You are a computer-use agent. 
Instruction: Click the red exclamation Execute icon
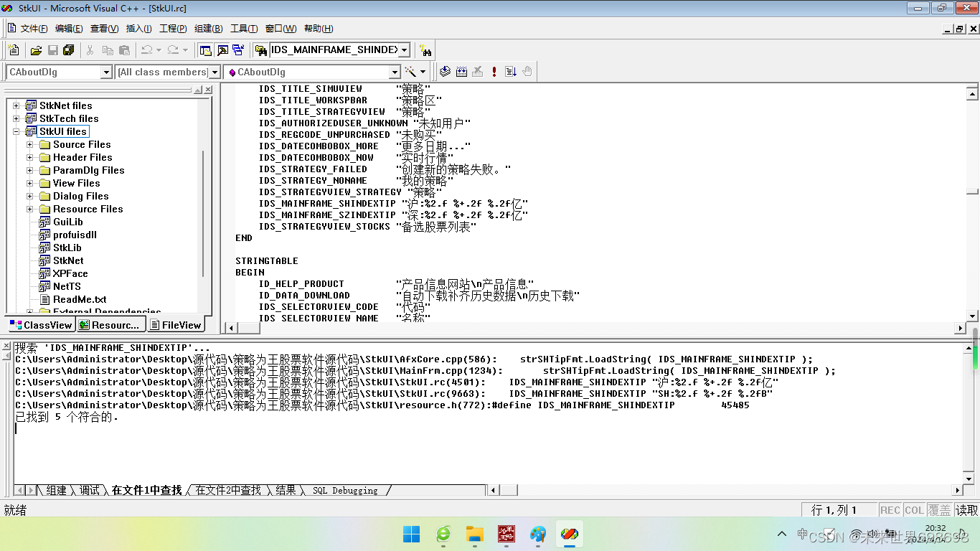(x=494, y=72)
